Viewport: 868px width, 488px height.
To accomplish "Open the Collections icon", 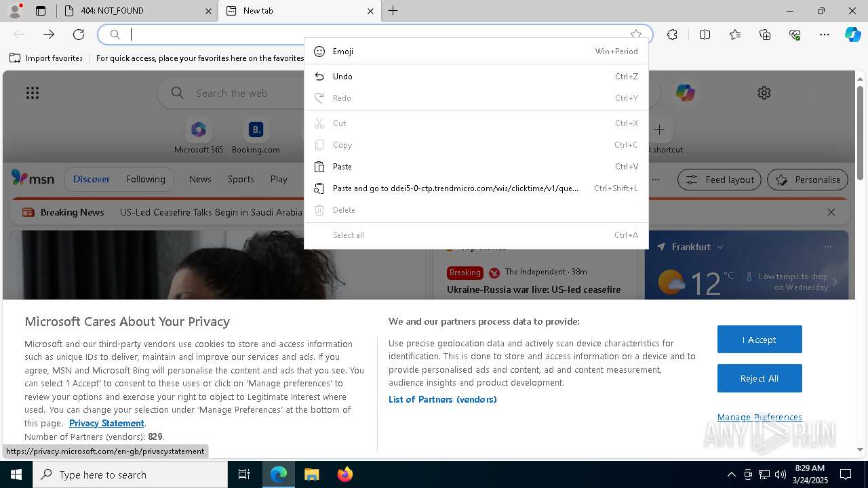I will click(765, 35).
